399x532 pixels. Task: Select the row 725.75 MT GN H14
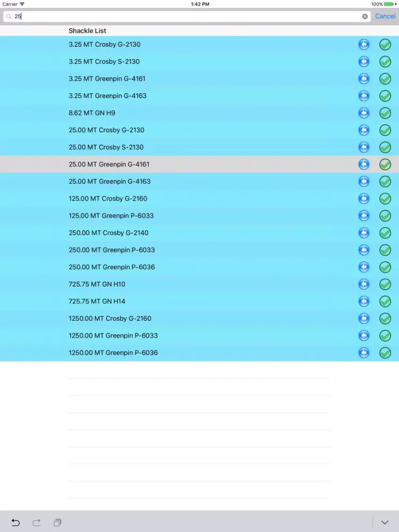pyautogui.click(x=199, y=301)
